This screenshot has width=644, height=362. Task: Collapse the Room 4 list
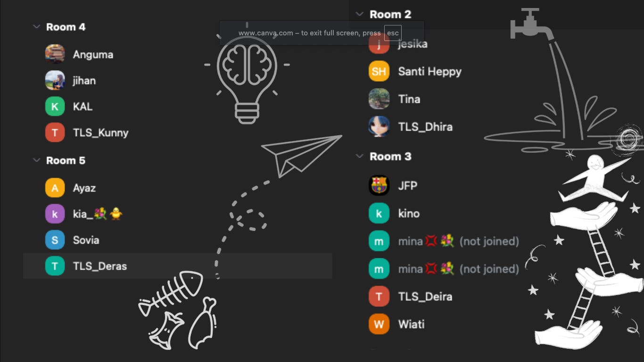(x=36, y=27)
